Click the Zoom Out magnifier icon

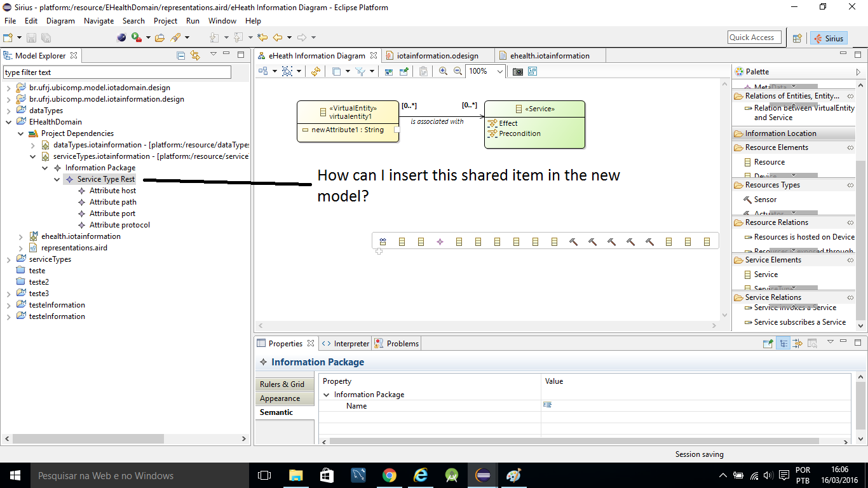tap(458, 72)
